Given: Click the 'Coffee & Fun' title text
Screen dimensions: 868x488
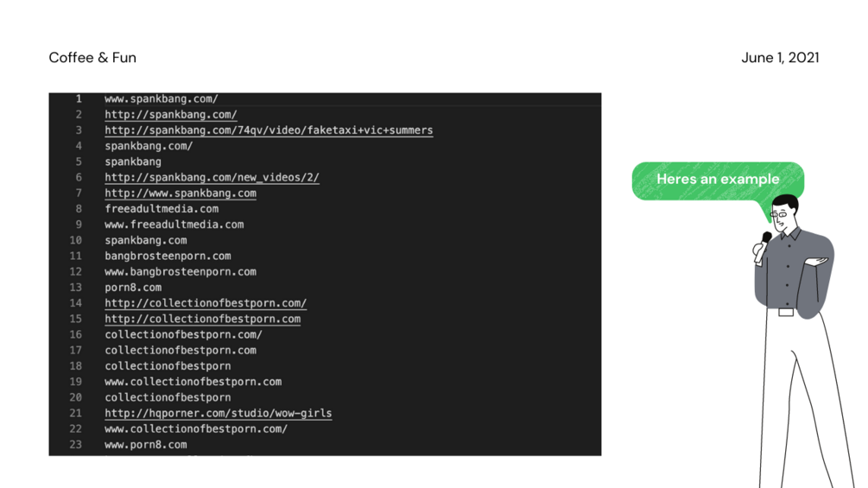Looking at the screenshot, I should coord(92,58).
